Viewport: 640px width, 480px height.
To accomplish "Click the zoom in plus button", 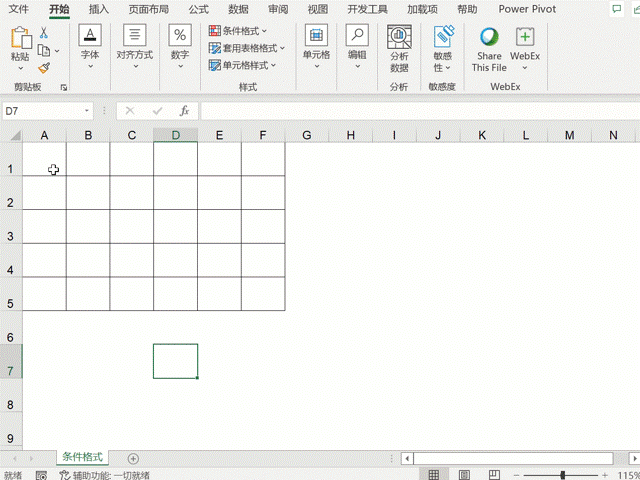I will click(605, 475).
